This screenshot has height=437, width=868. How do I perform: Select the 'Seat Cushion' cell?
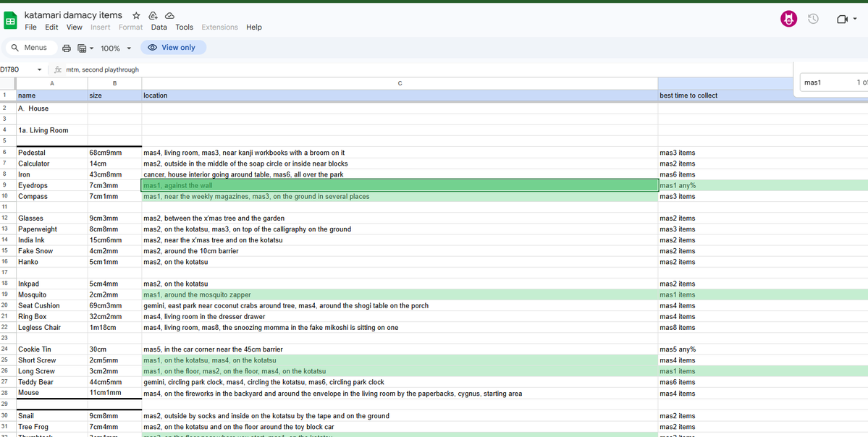[x=52, y=306]
